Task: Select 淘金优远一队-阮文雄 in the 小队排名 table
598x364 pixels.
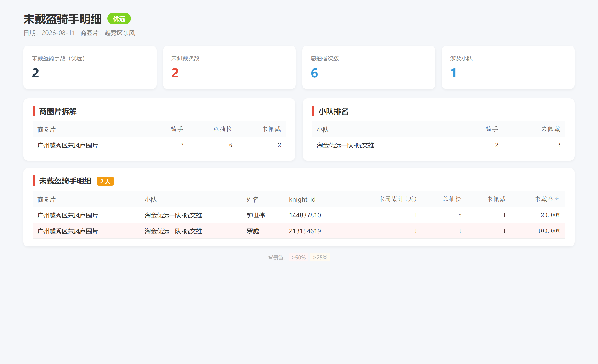Action: point(345,145)
